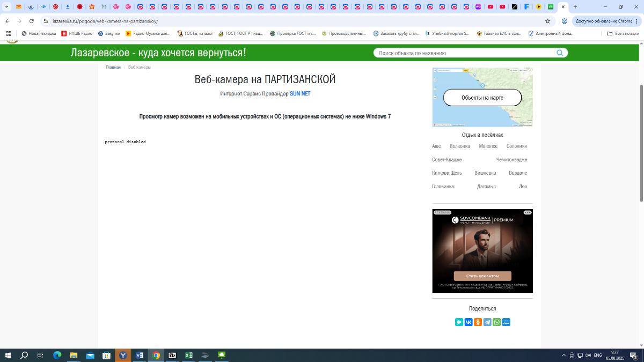Click the search magnifier icon in site header
644x362 pixels.
click(560, 53)
